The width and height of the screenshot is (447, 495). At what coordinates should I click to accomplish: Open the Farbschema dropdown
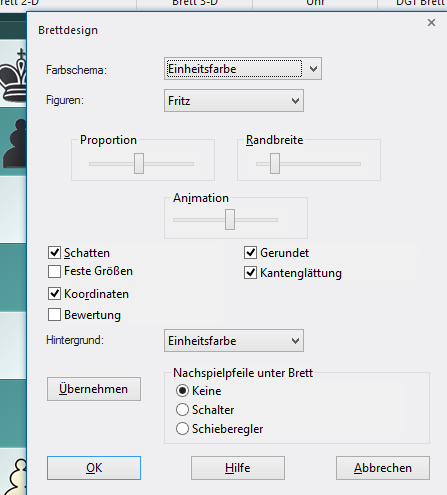click(x=243, y=69)
